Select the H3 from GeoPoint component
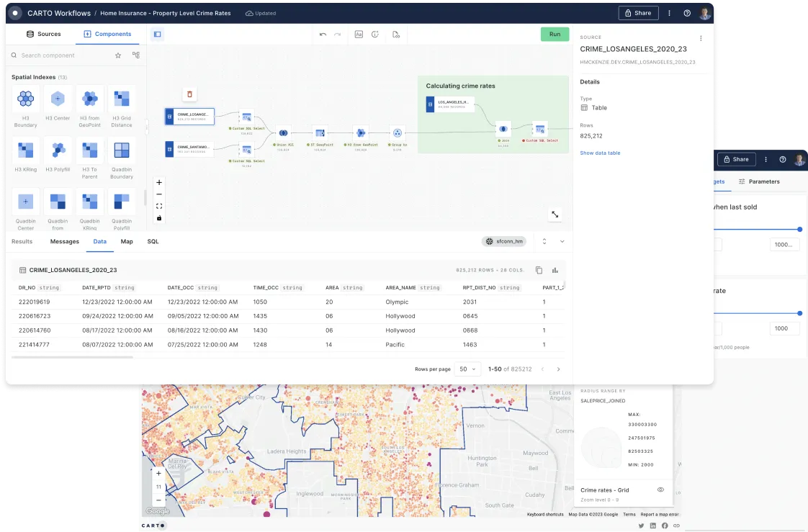Viewport: 808px width, 532px height. coord(89,99)
